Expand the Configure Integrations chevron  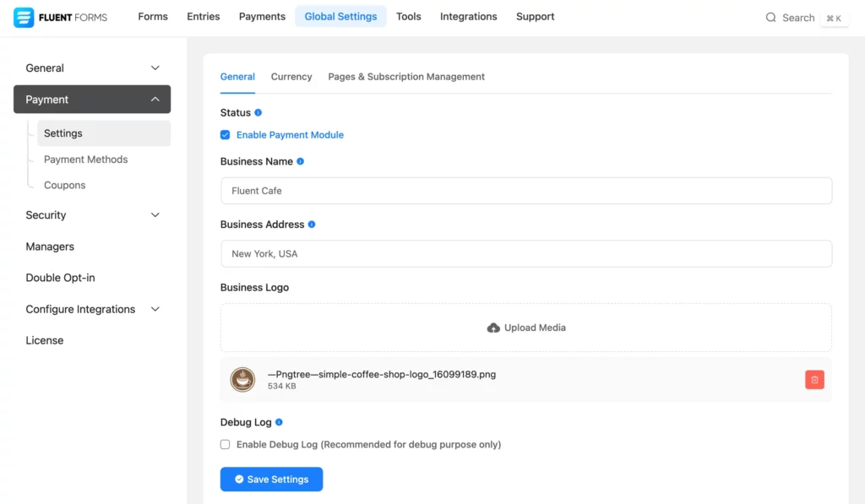click(155, 309)
